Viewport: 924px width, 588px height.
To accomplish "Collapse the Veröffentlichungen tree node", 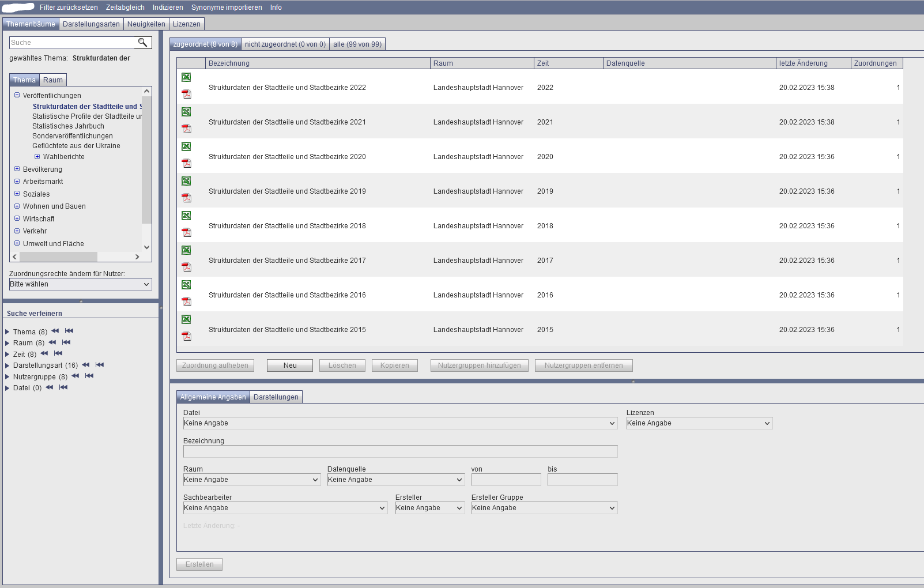I will 17,95.
